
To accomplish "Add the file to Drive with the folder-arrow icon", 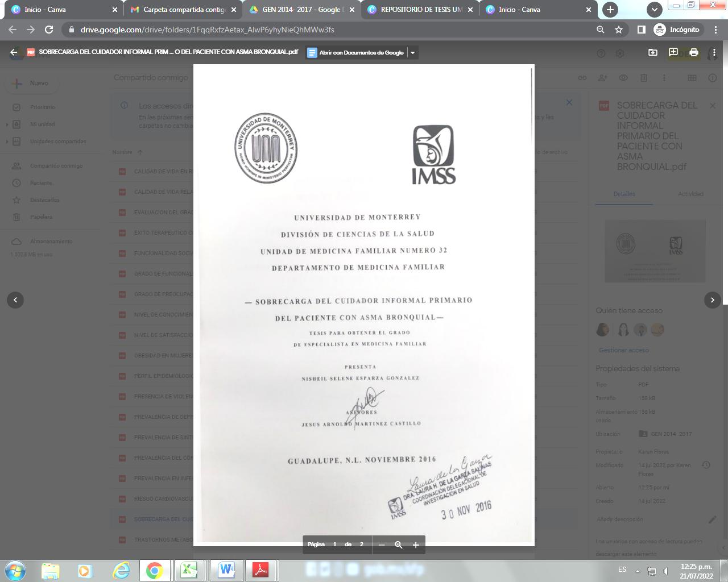I will click(653, 52).
